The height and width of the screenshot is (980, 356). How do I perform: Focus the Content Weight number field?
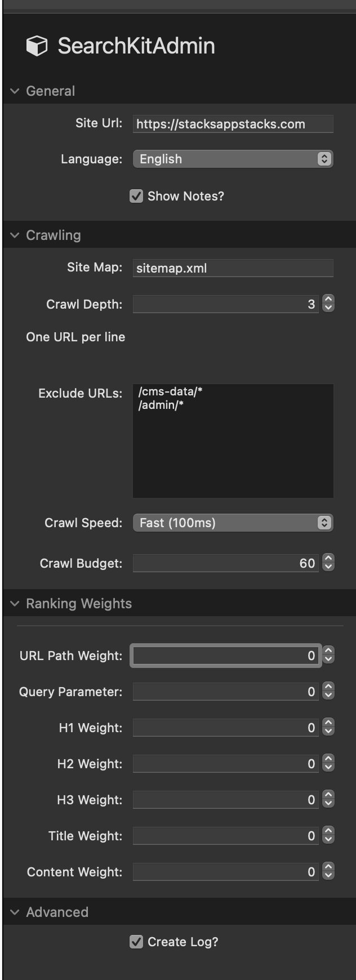[225, 872]
